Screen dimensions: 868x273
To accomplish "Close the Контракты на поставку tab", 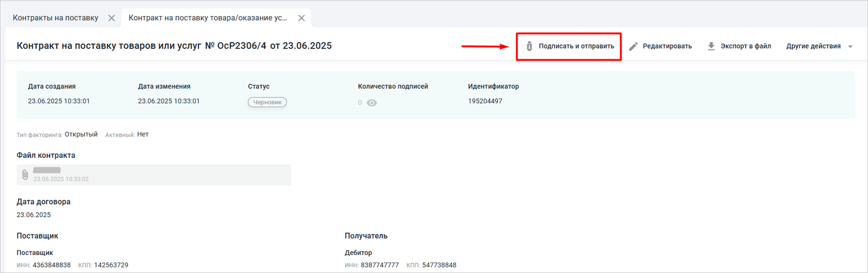I will click(112, 18).
